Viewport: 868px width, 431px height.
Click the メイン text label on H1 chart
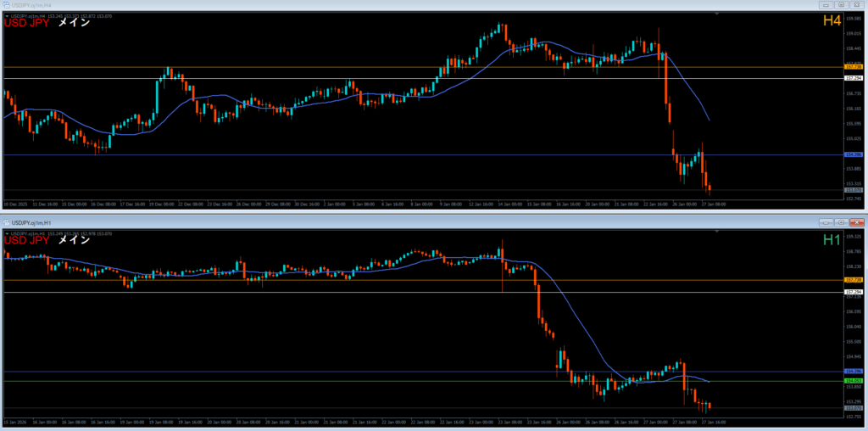pyautogui.click(x=74, y=240)
